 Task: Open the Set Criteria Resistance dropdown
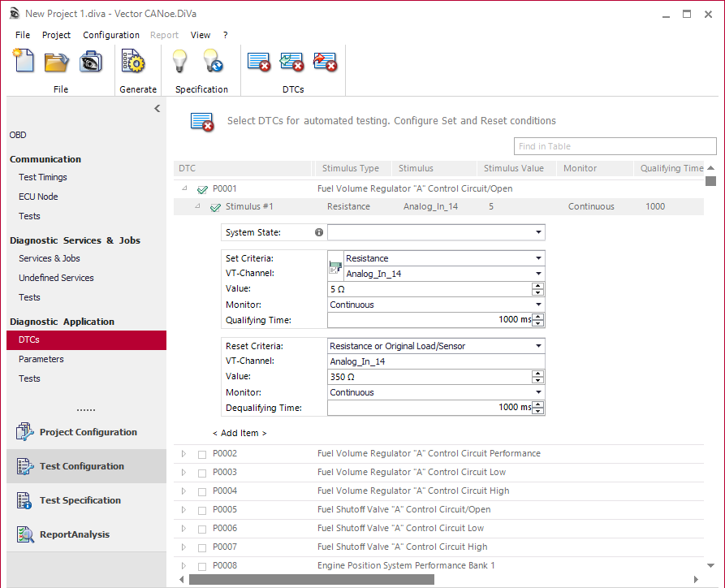538,258
